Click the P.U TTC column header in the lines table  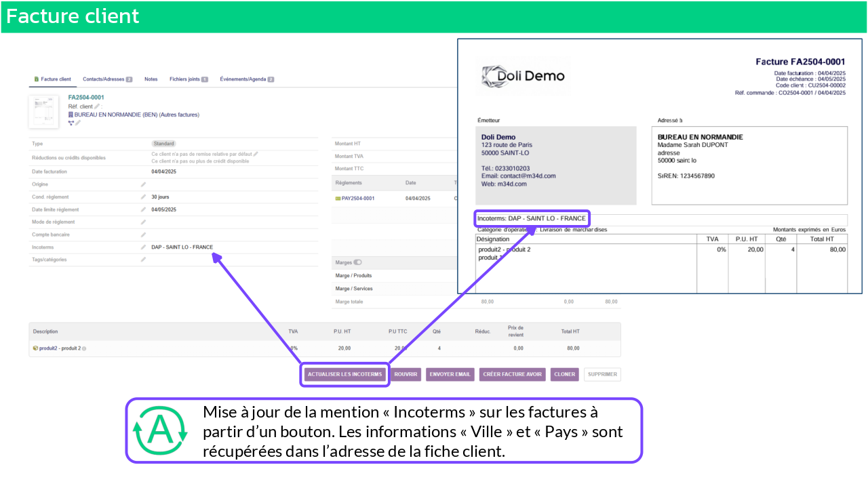tap(398, 331)
